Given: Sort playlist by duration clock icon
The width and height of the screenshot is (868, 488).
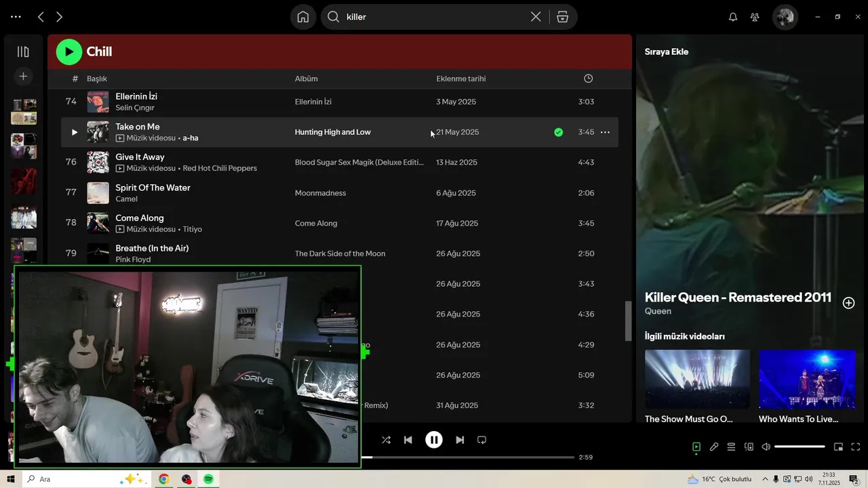Looking at the screenshot, I should click(588, 79).
